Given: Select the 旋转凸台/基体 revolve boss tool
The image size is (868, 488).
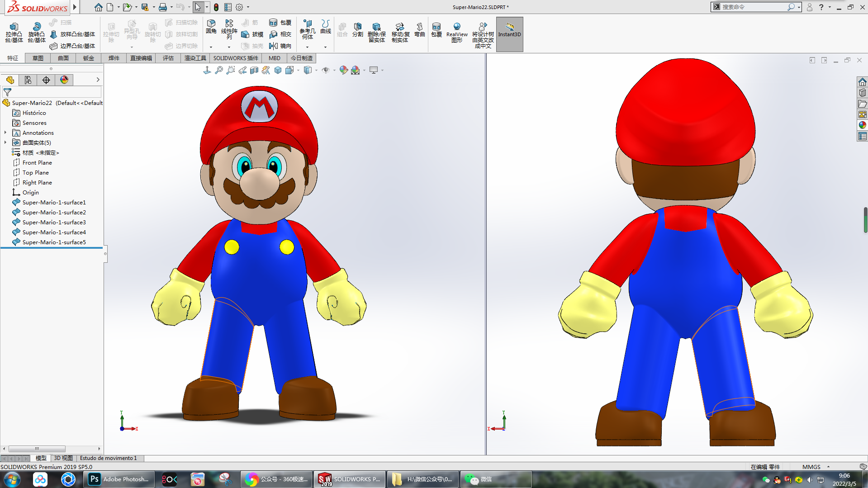Looking at the screenshot, I should (x=37, y=33).
